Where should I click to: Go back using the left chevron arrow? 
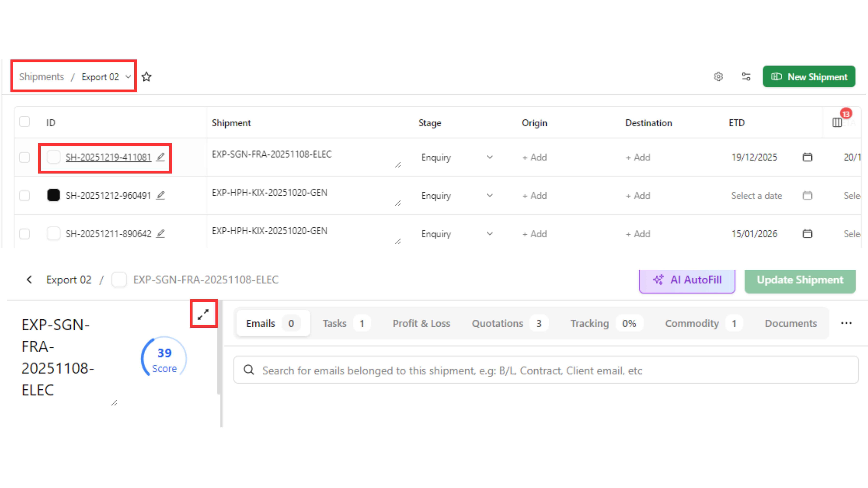point(30,279)
